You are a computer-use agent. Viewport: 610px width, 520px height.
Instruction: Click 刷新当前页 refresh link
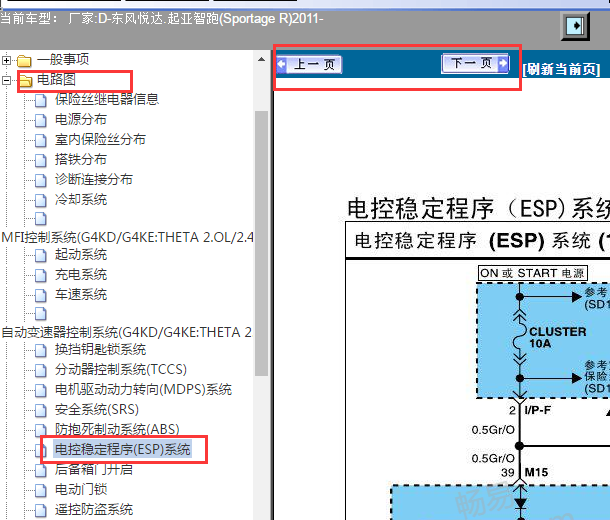tap(561, 69)
